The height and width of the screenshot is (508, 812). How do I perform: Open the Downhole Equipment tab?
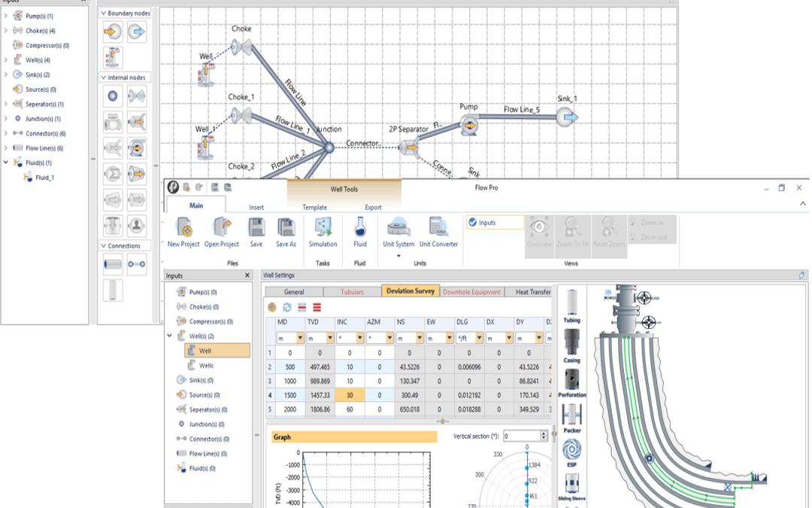click(x=471, y=292)
